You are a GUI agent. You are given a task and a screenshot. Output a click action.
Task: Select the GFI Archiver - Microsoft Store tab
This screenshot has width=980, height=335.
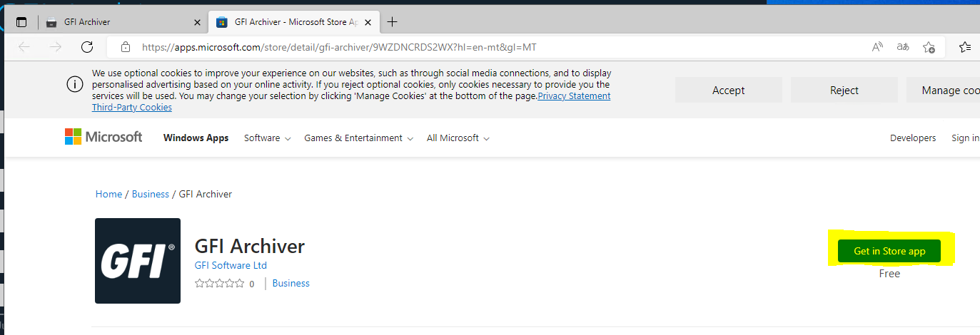click(x=294, y=22)
